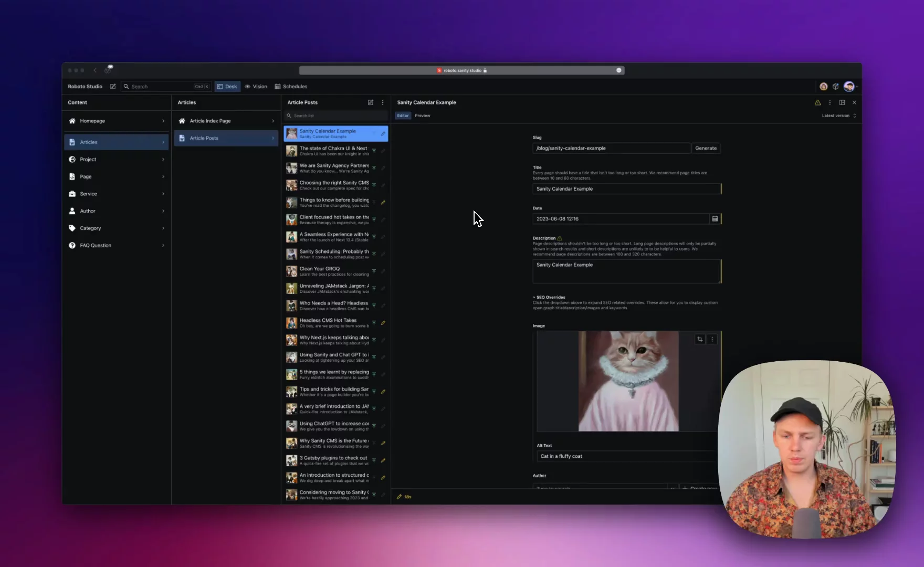924x567 pixels.
Task: Click the pencil icon on Things to know before building
Action: click(383, 203)
